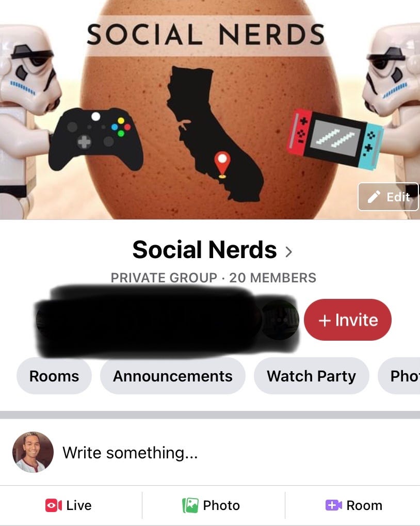Select the Watch Party tab
The image size is (420, 526).
[312, 376]
